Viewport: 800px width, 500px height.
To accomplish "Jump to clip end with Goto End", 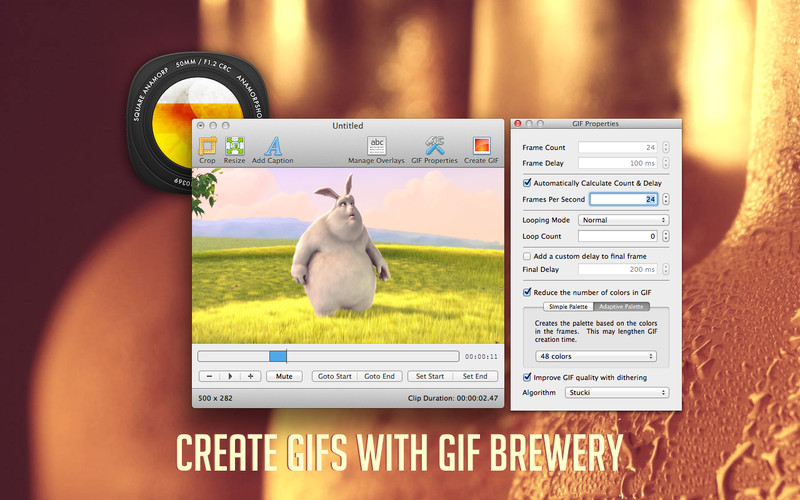I will [380, 376].
